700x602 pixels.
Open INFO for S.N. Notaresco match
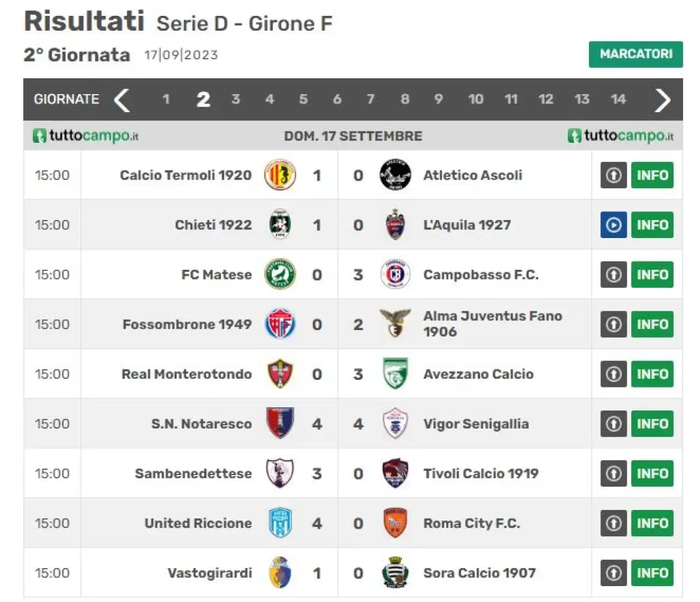coord(652,424)
